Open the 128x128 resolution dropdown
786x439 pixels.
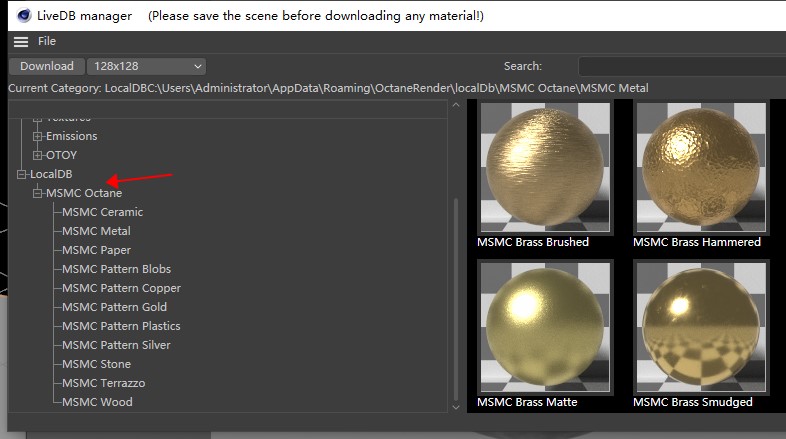[146, 66]
